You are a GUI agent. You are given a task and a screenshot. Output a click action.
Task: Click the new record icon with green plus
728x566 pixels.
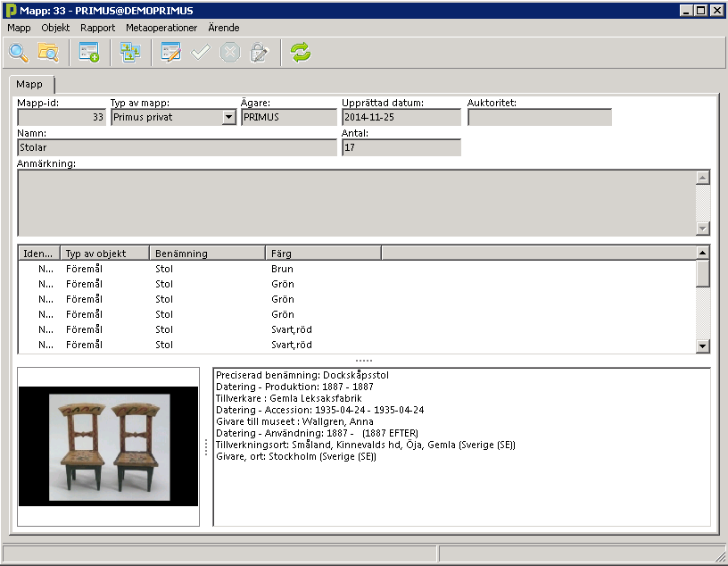(x=89, y=53)
